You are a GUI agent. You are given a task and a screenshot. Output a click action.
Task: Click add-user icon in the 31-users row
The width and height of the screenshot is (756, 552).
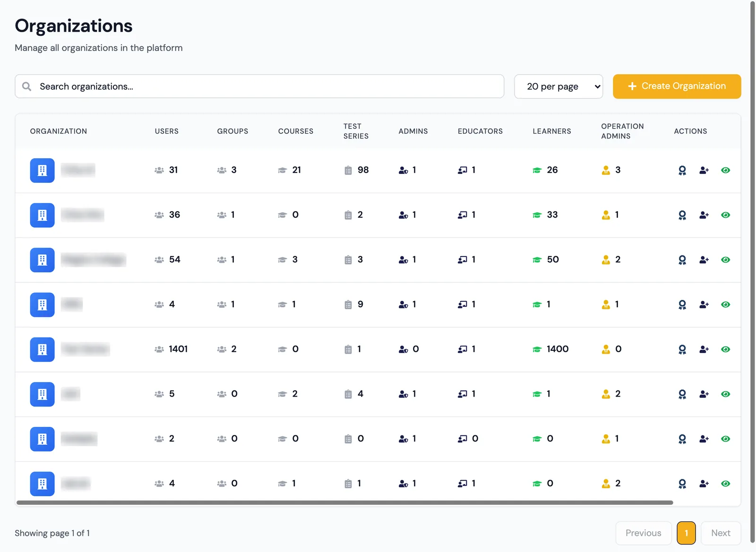[x=704, y=170]
